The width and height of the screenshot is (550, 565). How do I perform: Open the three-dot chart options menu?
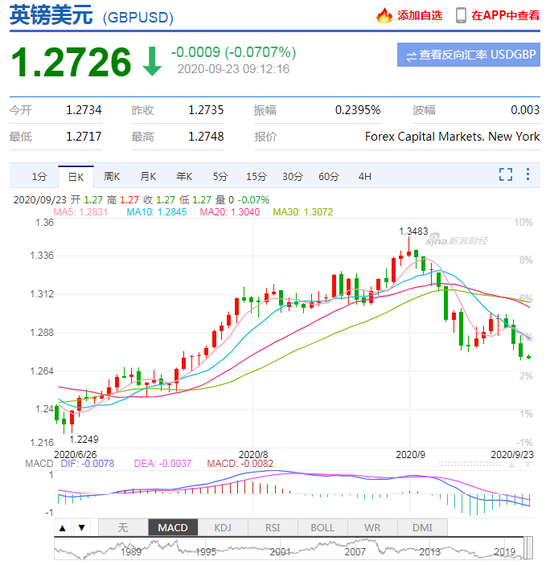point(528,174)
